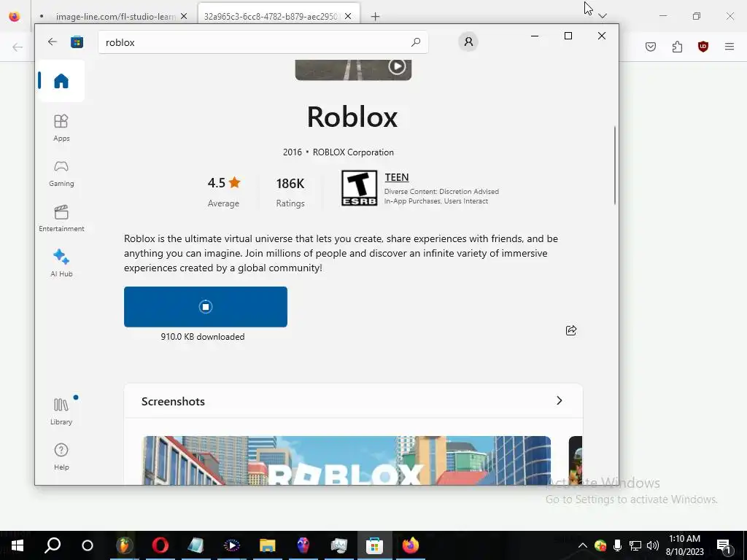
Task: Open the Gaming section in sidebar
Action: pyautogui.click(x=61, y=174)
